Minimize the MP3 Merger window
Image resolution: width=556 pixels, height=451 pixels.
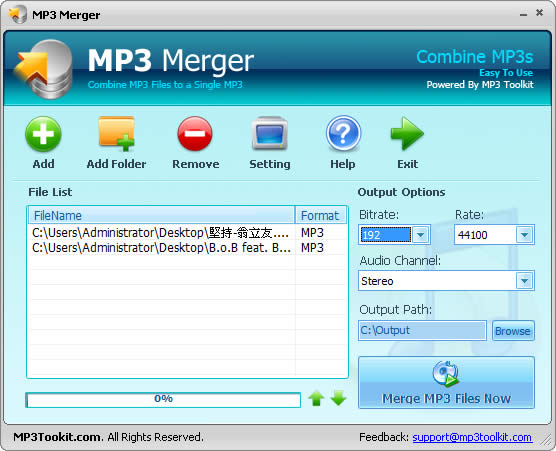coord(523,14)
